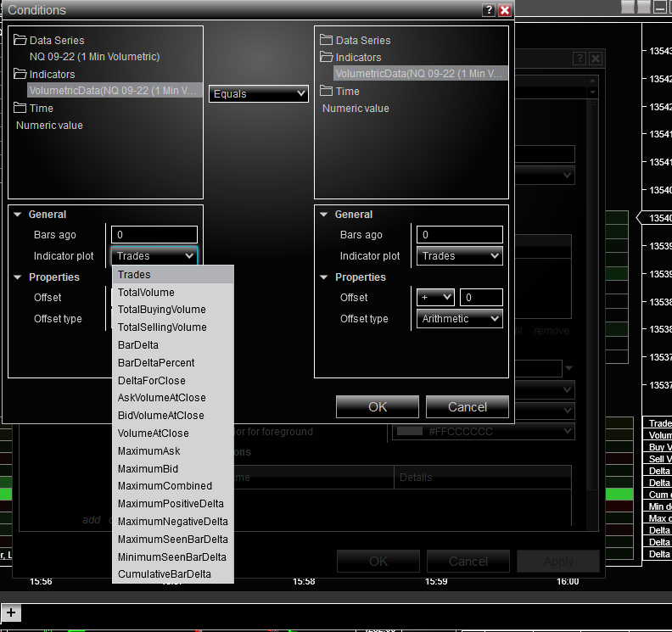Choose BarDelta from the plot list

click(173, 345)
